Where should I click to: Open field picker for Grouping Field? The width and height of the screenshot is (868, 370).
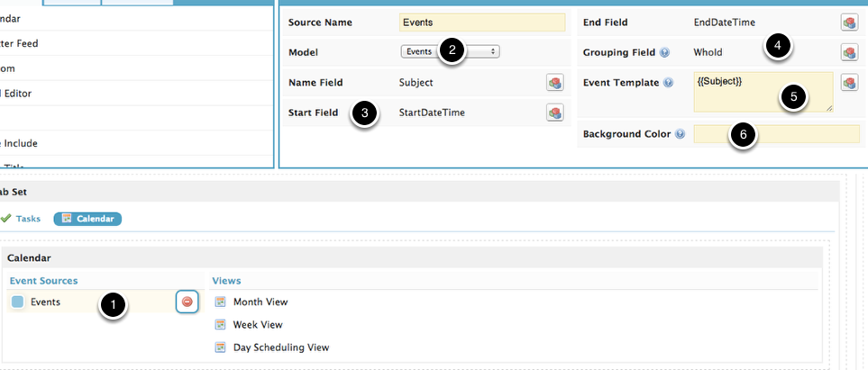pyautogui.click(x=849, y=52)
